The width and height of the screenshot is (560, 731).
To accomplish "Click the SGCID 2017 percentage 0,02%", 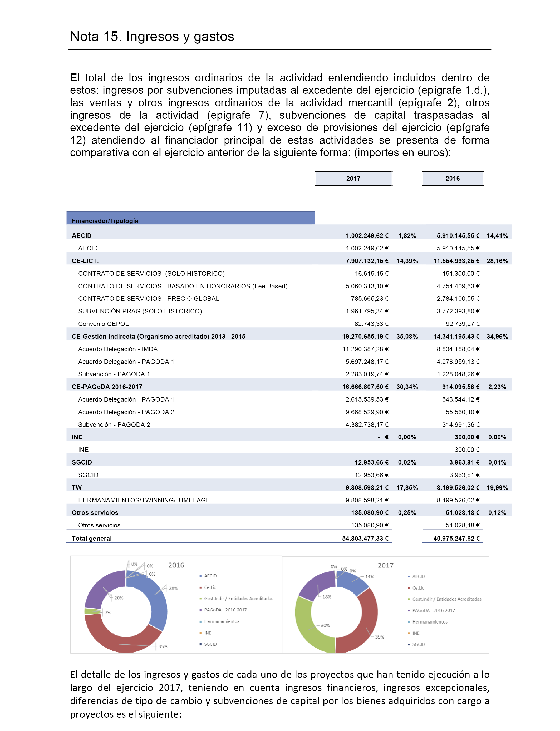I will point(407,462).
